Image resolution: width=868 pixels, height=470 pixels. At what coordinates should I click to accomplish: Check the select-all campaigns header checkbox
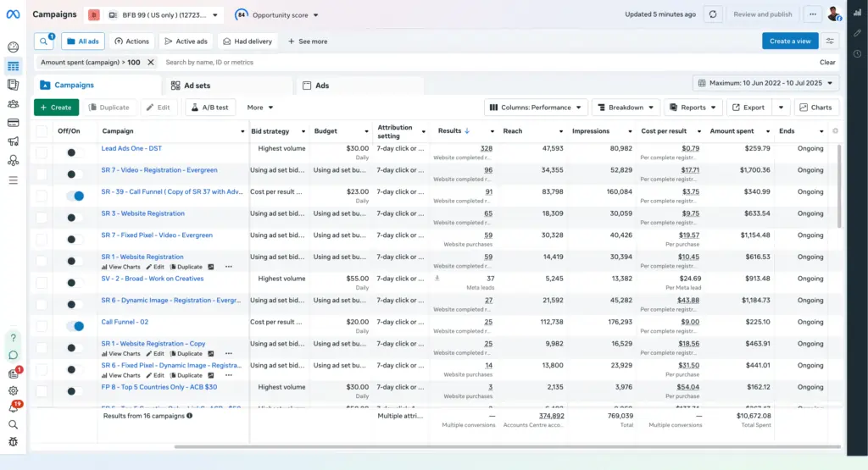click(x=42, y=131)
